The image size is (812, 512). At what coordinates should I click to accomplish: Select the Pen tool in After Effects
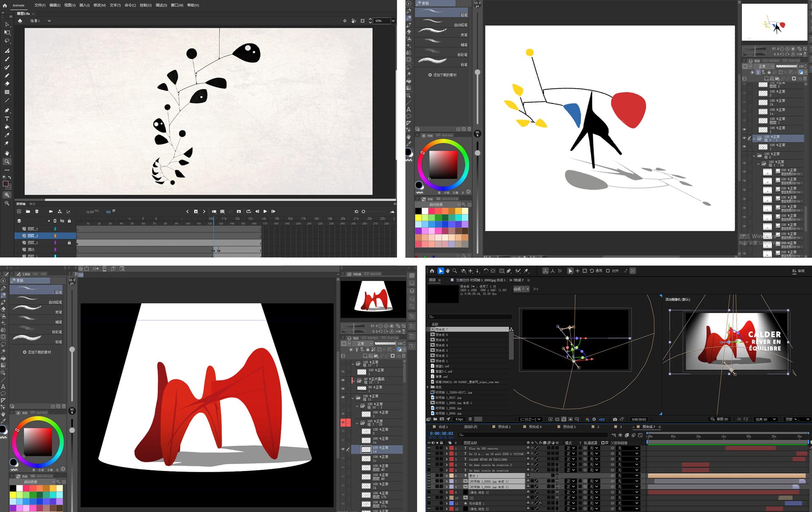click(x=509, y=271)
